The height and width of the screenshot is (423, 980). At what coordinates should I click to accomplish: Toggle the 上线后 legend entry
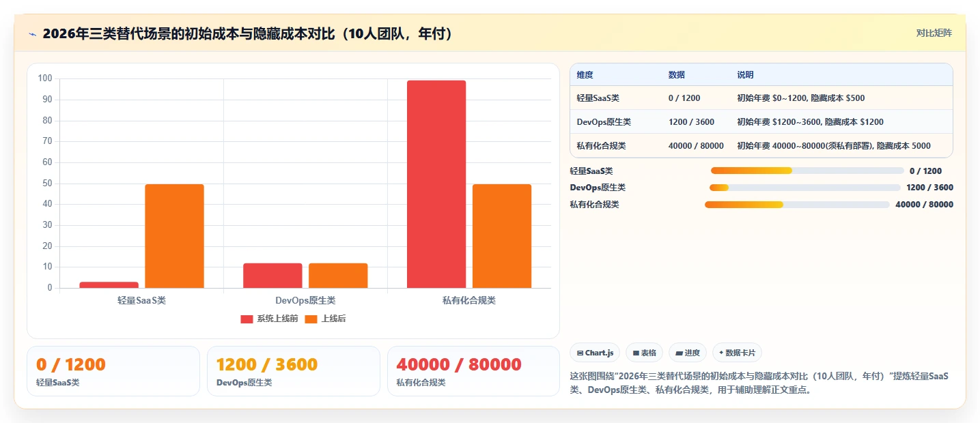[325, 319]
